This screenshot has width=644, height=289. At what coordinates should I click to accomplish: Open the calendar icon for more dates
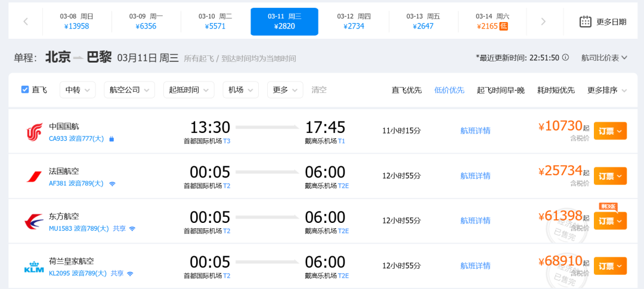point(586,21)
